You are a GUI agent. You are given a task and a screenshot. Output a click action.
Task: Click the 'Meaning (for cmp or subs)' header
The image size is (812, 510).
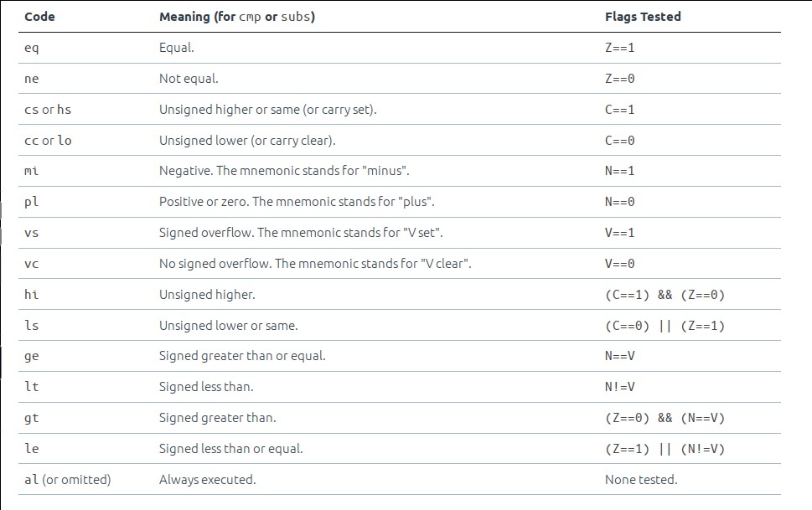pyautogui.click(x=237, y=17)
